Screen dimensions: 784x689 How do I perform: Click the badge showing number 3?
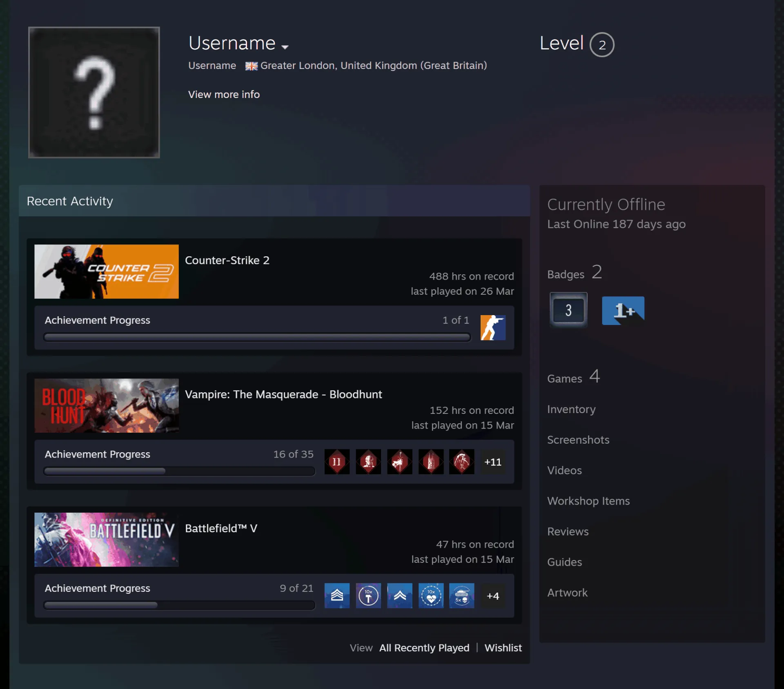(x=568, y=310)
